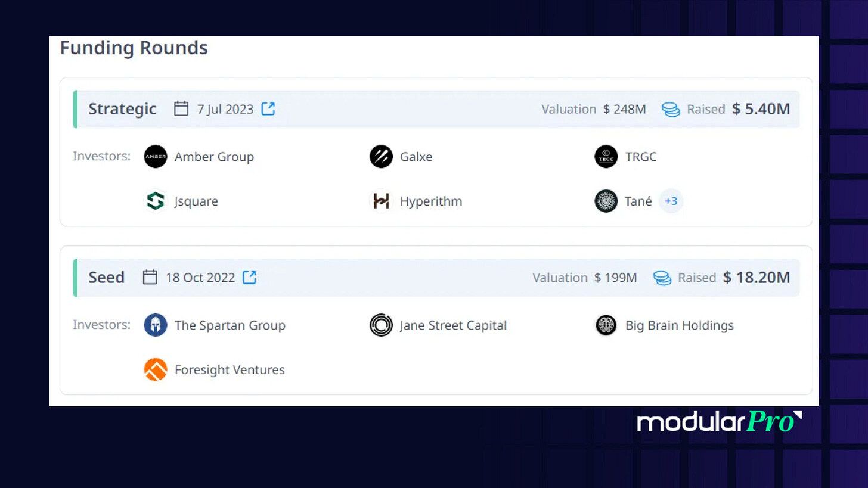This screenshot has height=488, width=868.
Task: Click the Amber Group logo
Action: (x=156, y=157)
